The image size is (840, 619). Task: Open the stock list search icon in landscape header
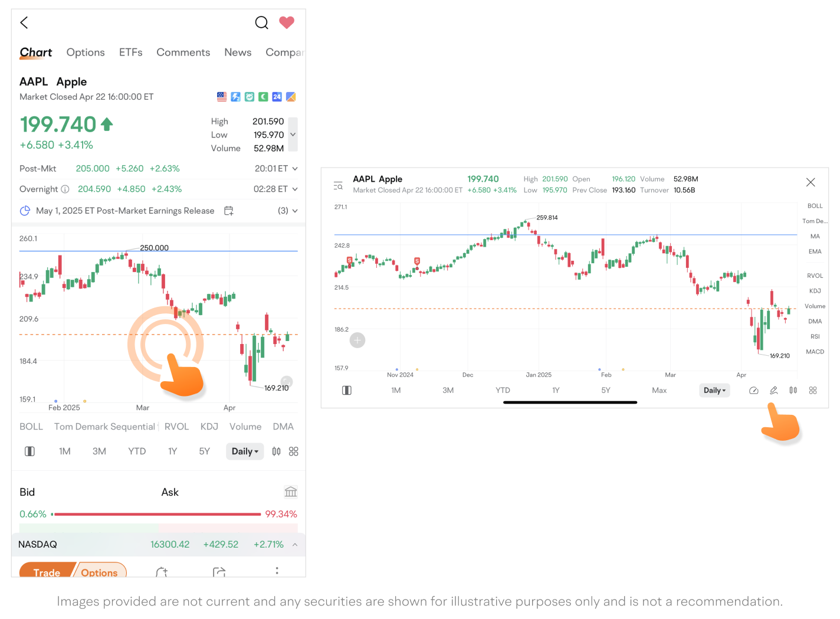click(338, 185)
